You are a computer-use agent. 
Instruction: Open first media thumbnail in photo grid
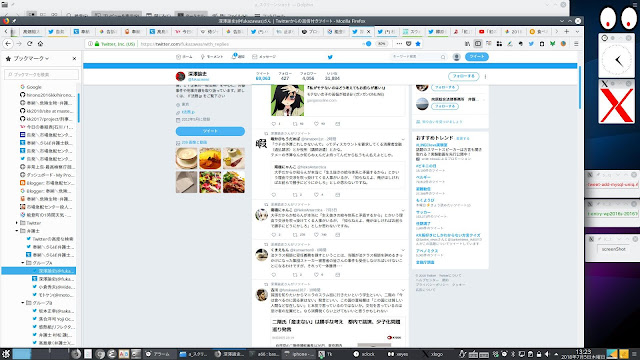(x=187, y=158)
